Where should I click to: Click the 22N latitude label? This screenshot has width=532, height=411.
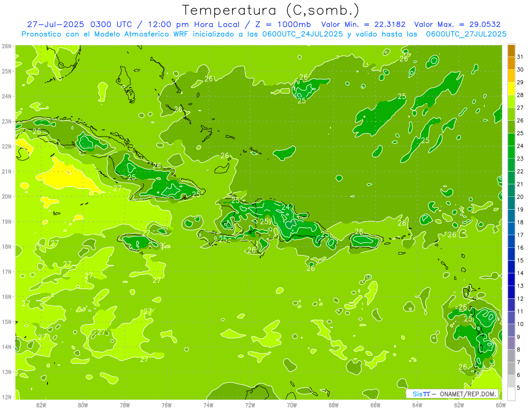pyautogui.click(x=7, y=146)
